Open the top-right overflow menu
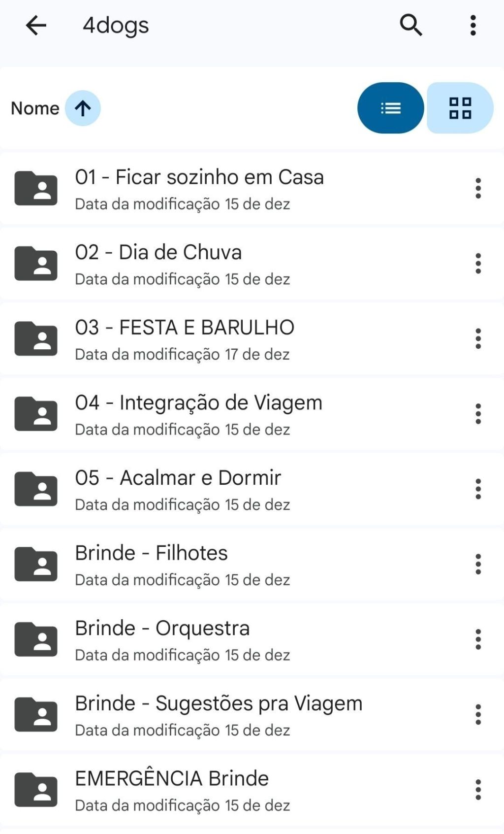The image size is (504, 834). 473,25
